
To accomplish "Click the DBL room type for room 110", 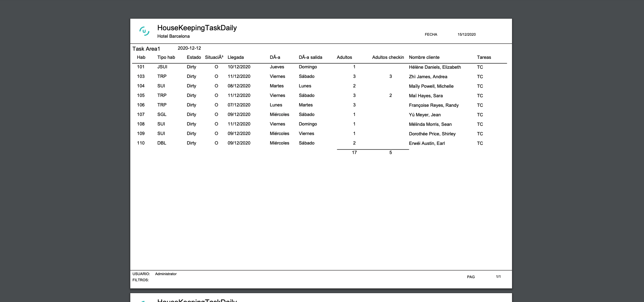I will (162, 143).
